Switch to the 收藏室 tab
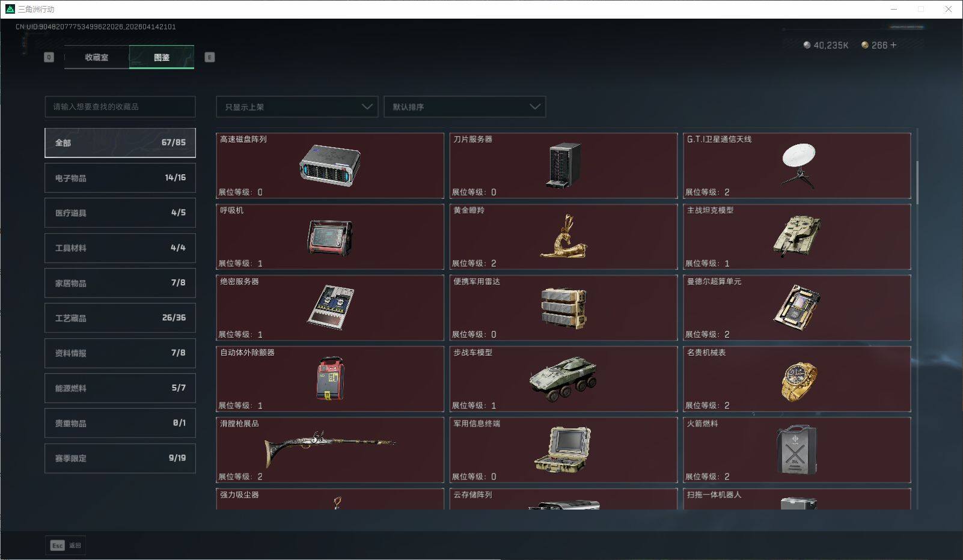 click(x=96, y=57)
